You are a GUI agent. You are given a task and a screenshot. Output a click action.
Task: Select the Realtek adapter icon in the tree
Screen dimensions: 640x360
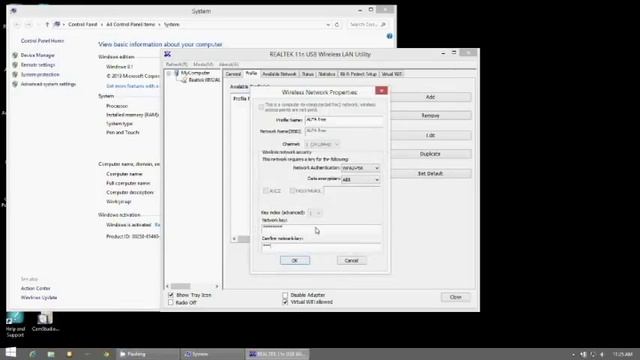coord(184,80)
